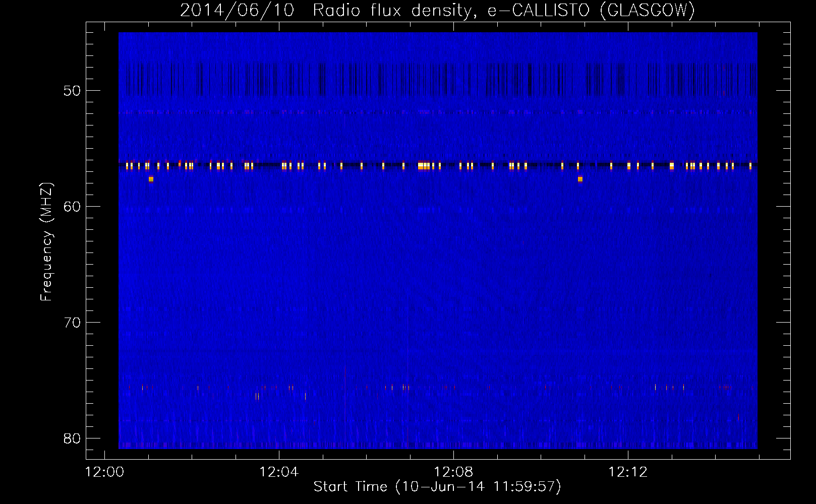This screenshot has width=816, height=504.
Task: Click the 70 frequency tick label
Action: tap(72, 323)
